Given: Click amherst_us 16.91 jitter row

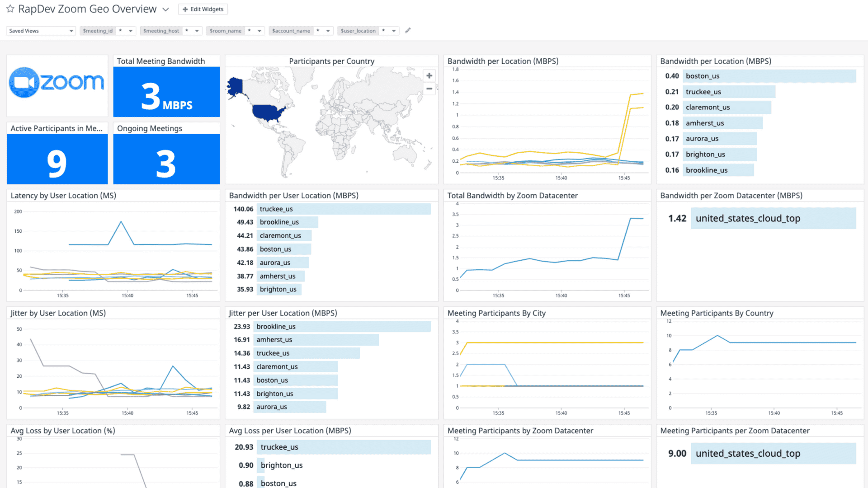Looking at the screenshot, I should 305,339.
